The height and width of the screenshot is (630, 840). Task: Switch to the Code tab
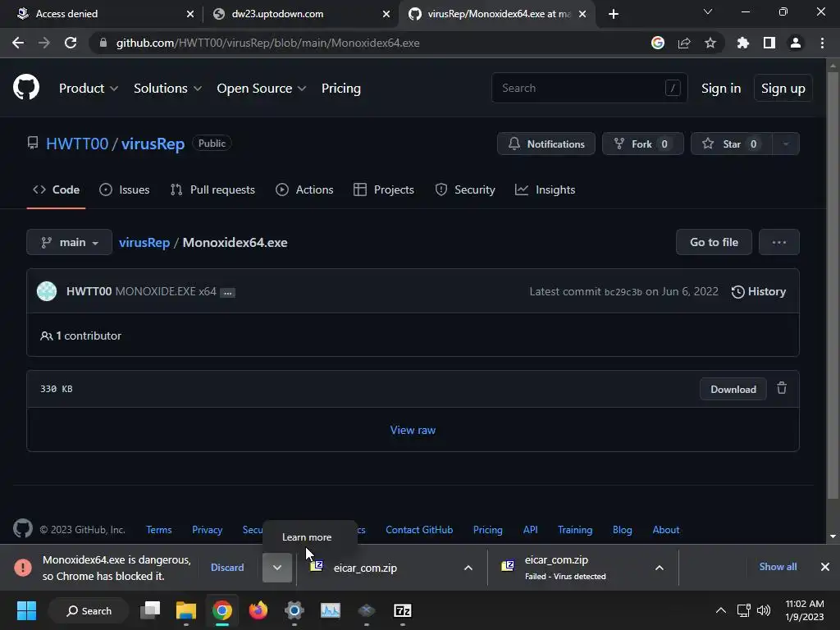57,189
